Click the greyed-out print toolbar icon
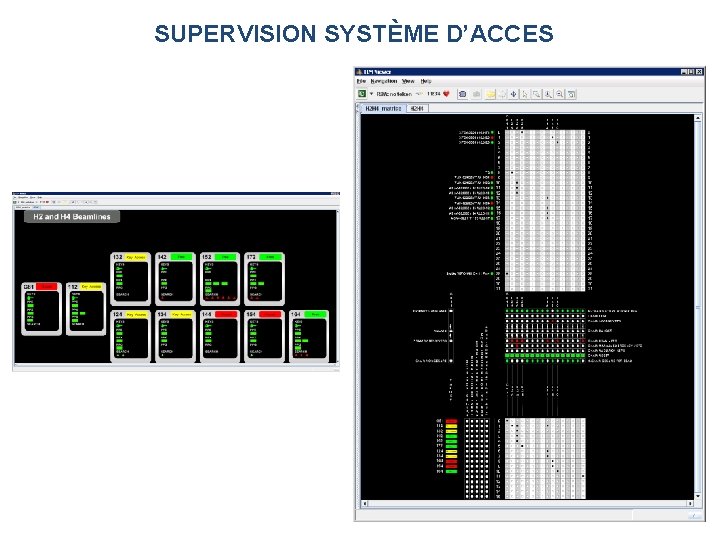This screenshot has width=720, height=540. tap(476, 94)
